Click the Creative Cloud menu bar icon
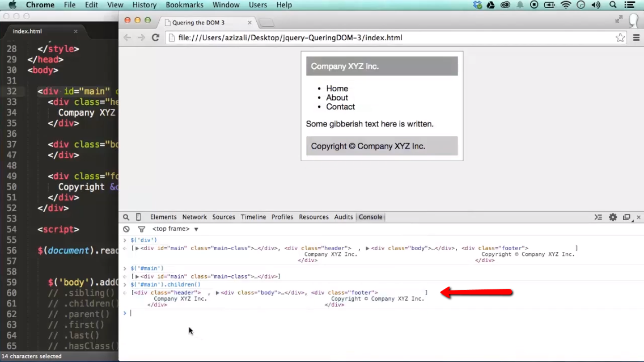 (505, 5)
